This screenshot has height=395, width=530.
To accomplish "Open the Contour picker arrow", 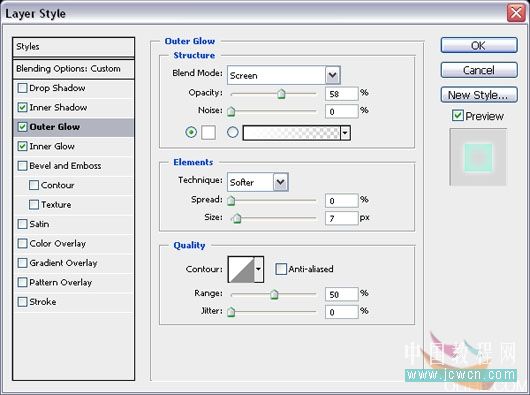I will [x=259, y=269].
